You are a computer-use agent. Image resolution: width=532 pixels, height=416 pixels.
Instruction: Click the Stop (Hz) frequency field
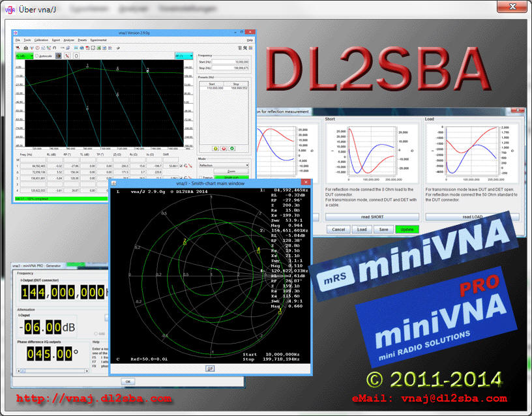tap(230, 68)
